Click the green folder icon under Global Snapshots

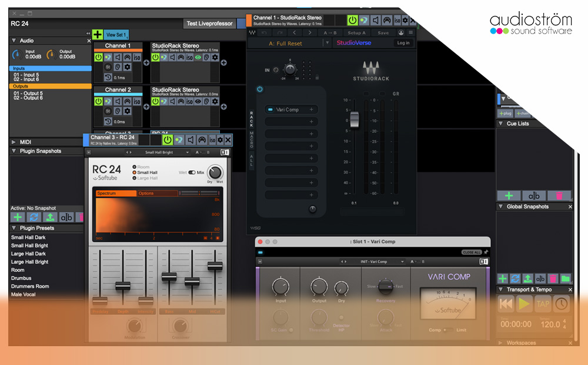point(566,278)
